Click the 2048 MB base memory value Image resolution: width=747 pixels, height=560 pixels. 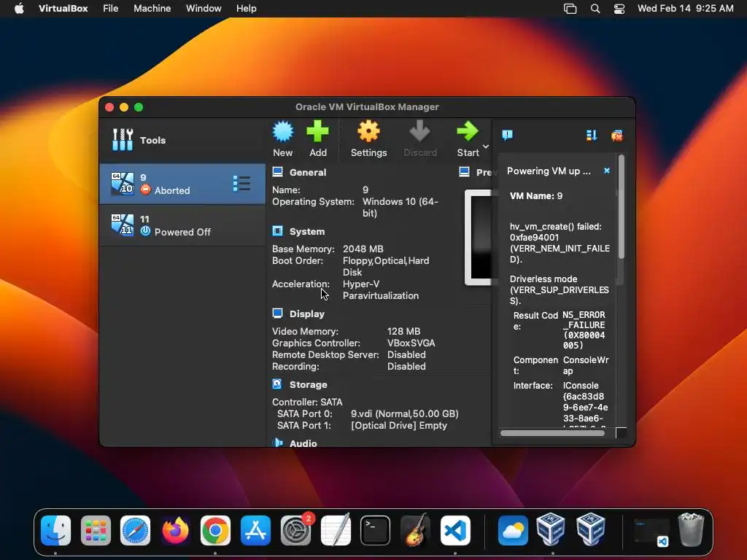(x=363, y=249)
